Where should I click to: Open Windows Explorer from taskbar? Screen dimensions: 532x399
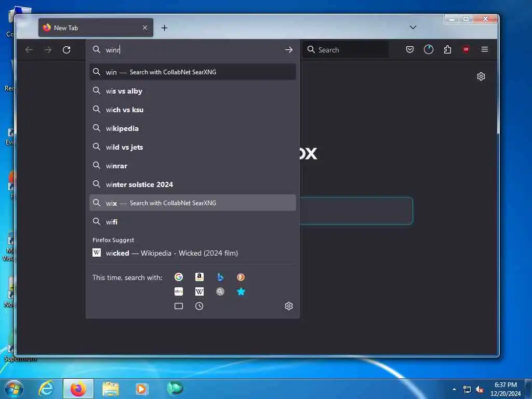click(x=111, y=389)
